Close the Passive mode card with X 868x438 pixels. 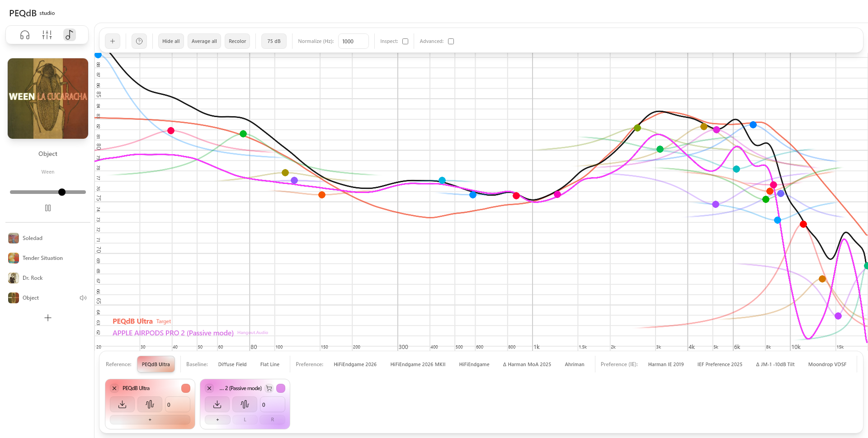[209, 388]
